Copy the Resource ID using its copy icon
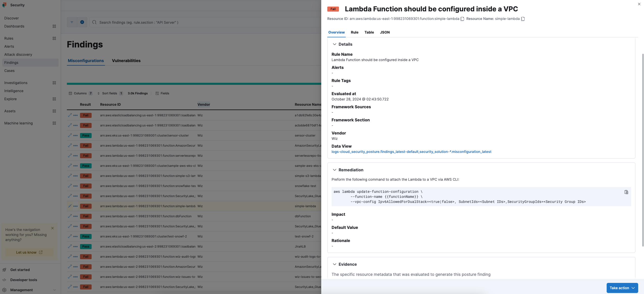Viewport: 644px width, 294px height. (x=462, y=19)
